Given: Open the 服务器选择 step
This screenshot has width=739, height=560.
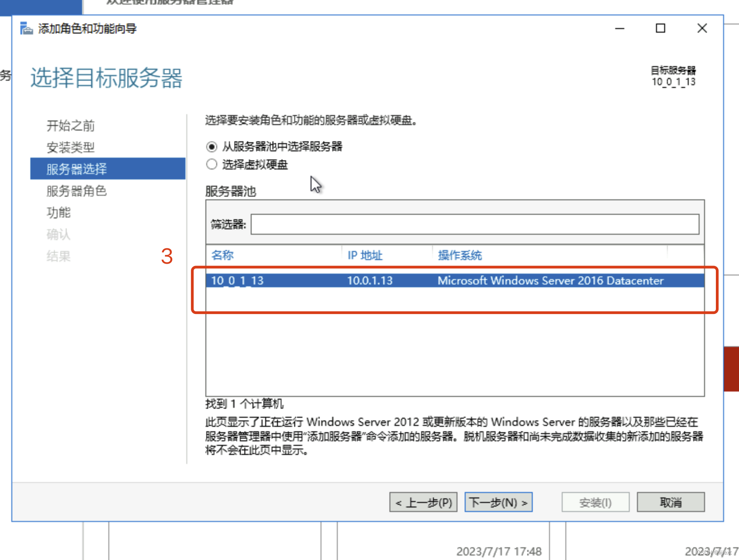Looking at the screenshot, I should (108, 169).
